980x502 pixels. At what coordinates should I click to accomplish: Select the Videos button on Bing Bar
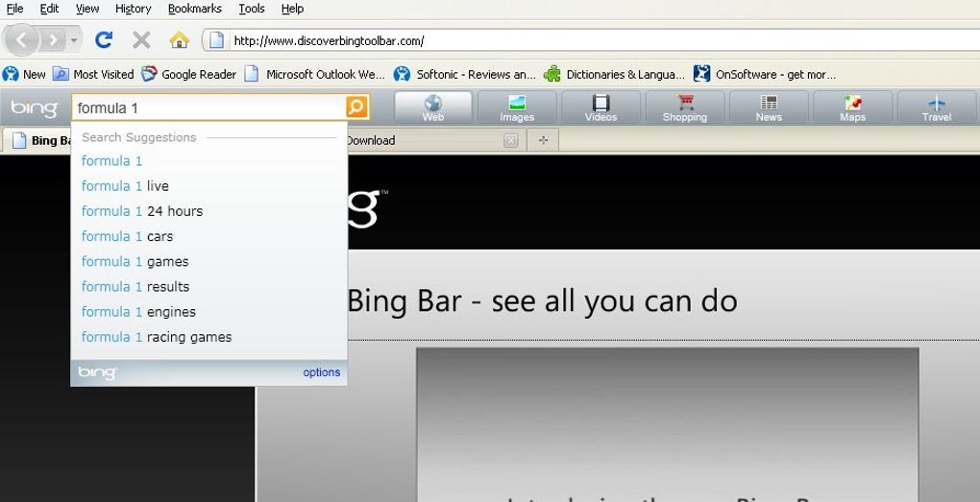600,108
